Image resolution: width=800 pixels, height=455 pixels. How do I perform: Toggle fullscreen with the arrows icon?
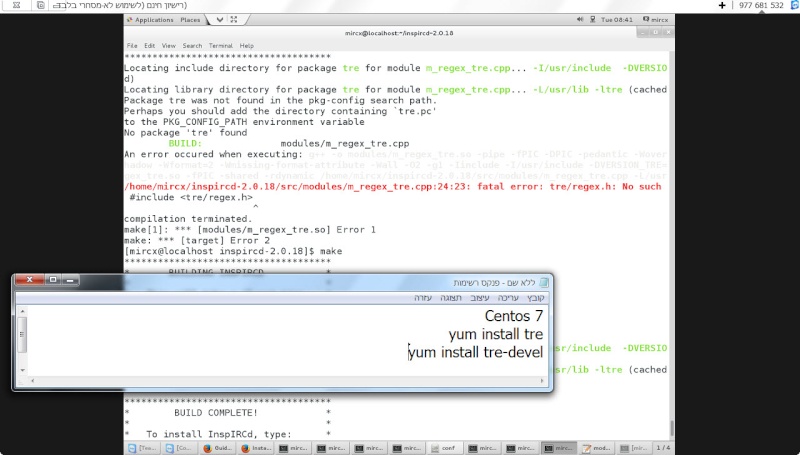click(x=234, y=20)
